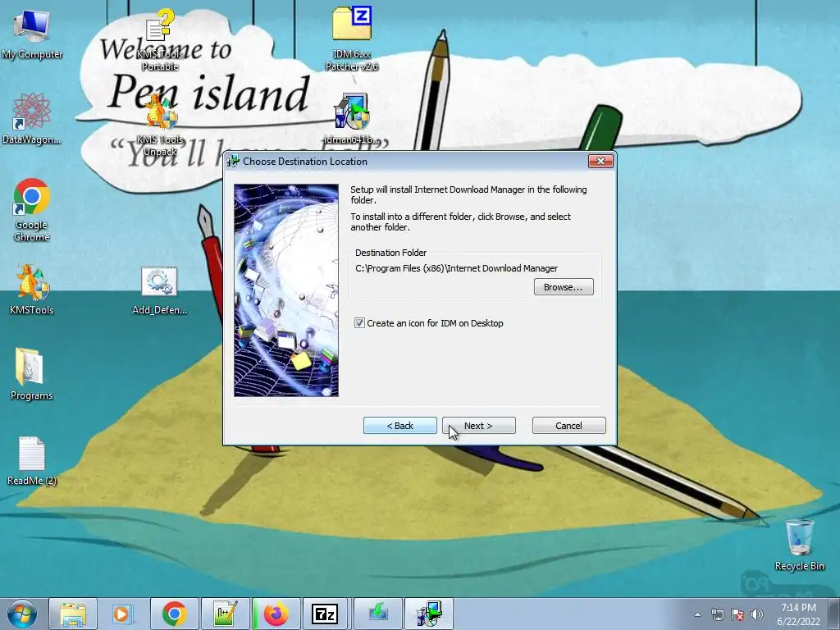Click the IDM globe artwork in setup dialog
The width and height of the screenshot is (840, 630).
point(286,290)
